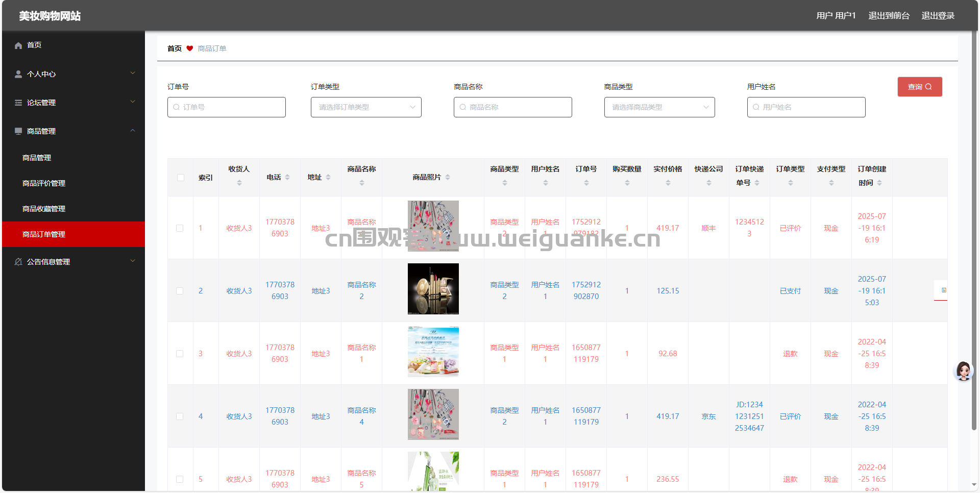The image size is (980, 493).
Task: Sort the table by 地址 column arrows
Action: 328,177
